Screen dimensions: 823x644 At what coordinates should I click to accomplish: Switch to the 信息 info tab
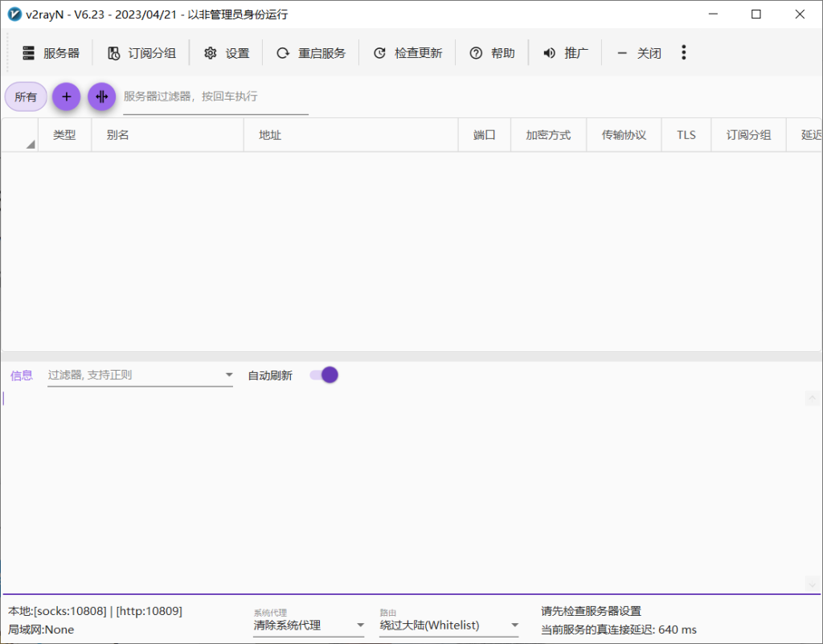click(21, 375)
